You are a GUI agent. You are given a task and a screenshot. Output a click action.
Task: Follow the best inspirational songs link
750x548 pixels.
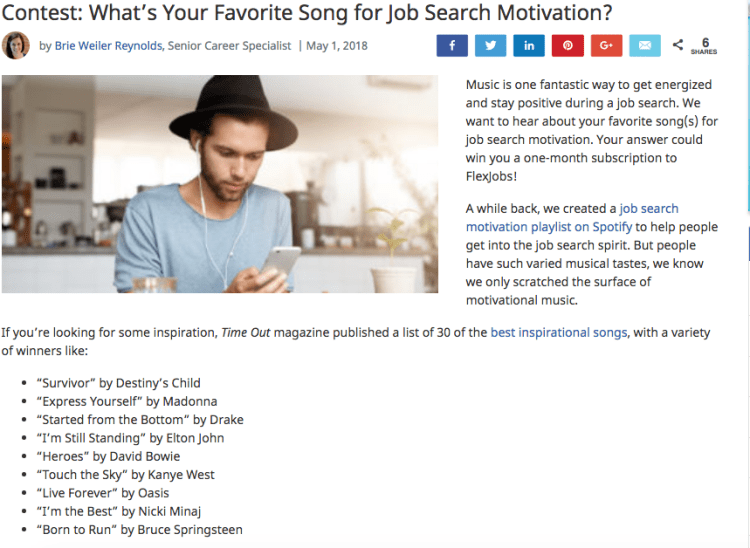(559, 332)
